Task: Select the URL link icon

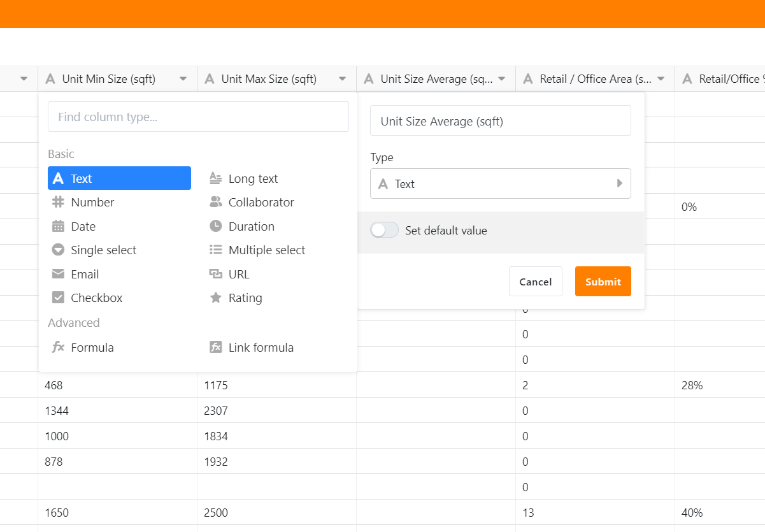Action: [x=216, y=275]
